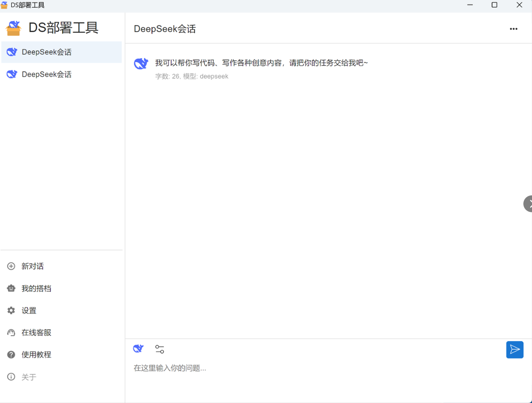Click the DeepSeek avatar beside the greeting message
Screen dimensions: 532x403
[141, 64]
